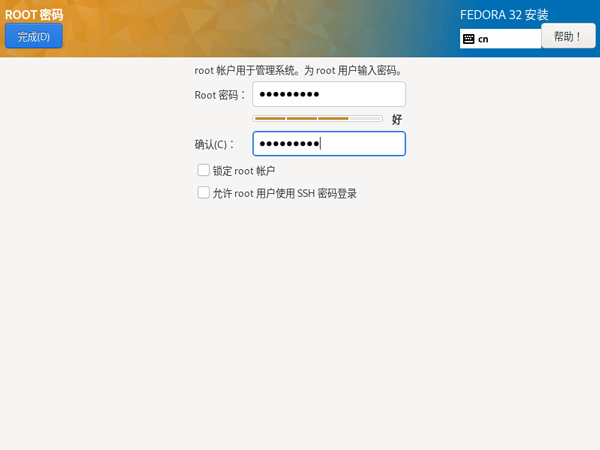The width and height of the screenshot is (600, 450).
Task: Click the password strength indicator bar
Action: (x=317, y=118)
